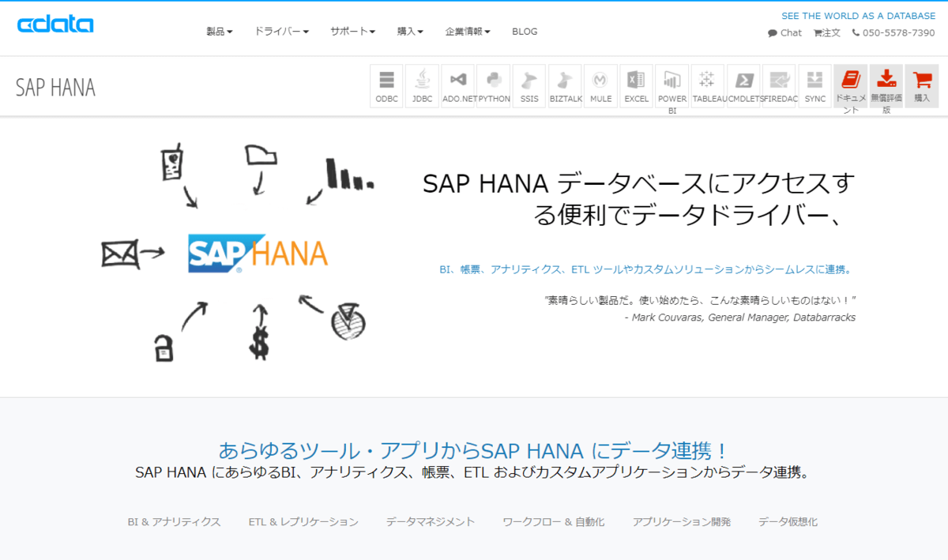Open the red ドキュメント book icon

[851, 86]
